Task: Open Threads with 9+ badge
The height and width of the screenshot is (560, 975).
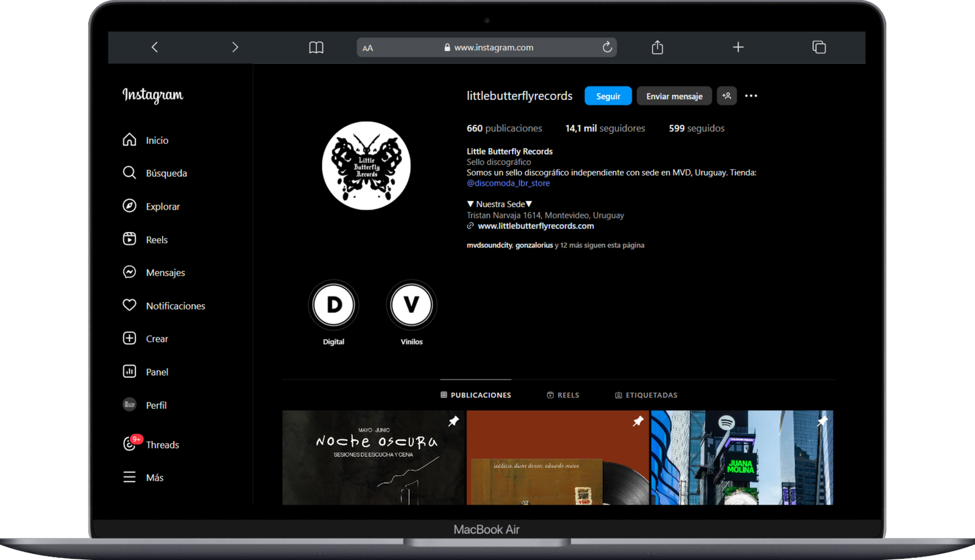Action: [x=151, y=444]
